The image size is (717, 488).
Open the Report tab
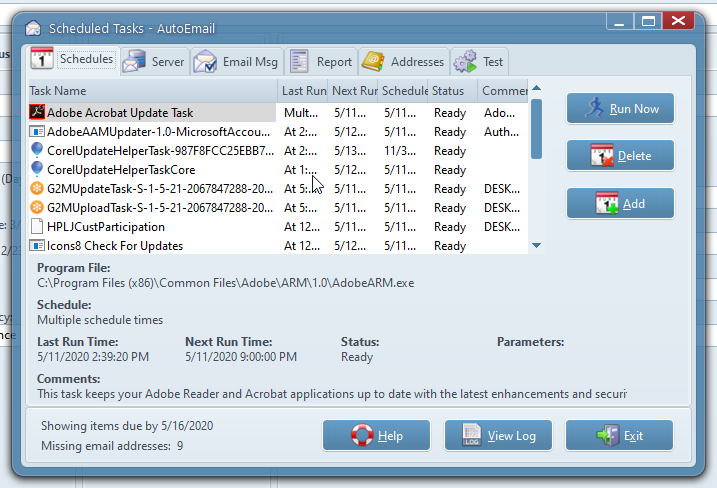click(x=321, y=62)
